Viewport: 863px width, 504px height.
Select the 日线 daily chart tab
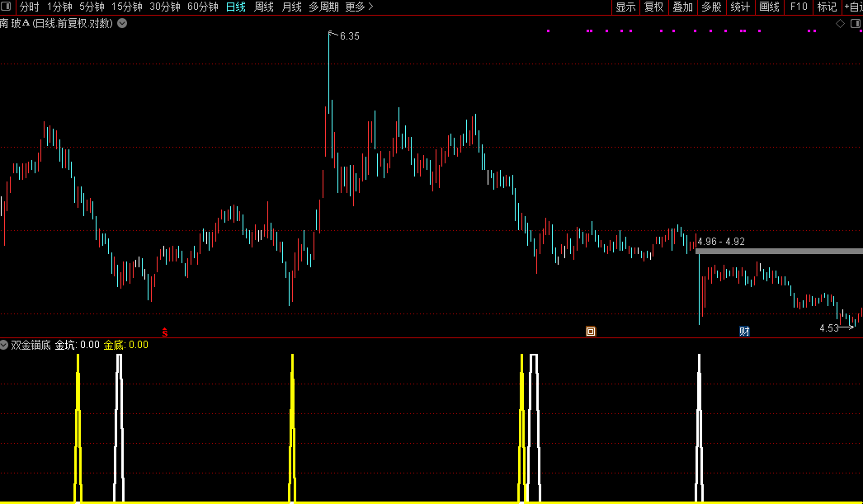pos(236,7)
